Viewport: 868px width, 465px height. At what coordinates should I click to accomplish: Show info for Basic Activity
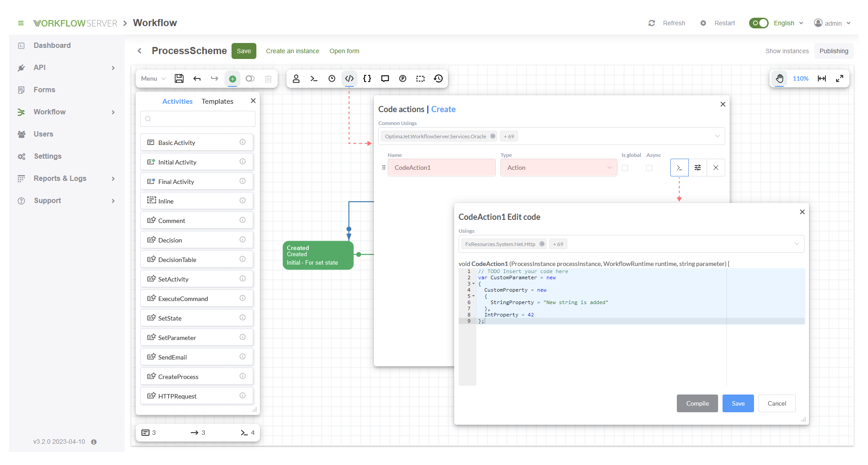tap(243, 142)
